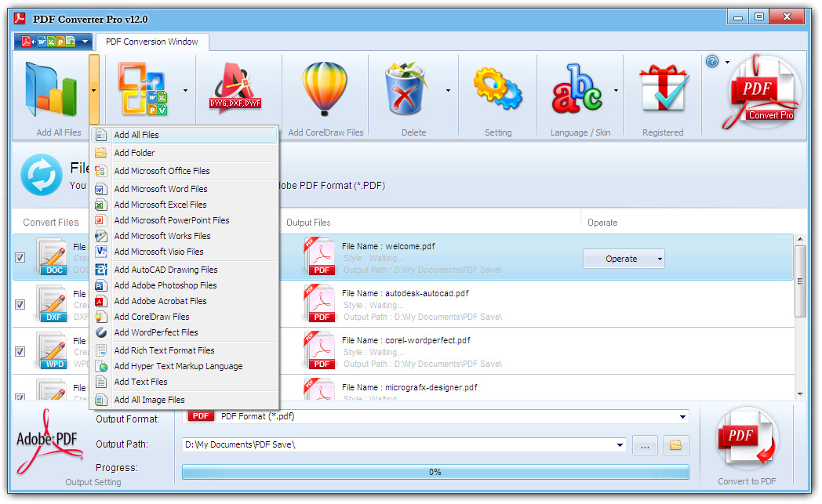The image size is (822, 504).
Task: Expand the quick access toolbar dropdown arrow
Action: click(85, 42)
